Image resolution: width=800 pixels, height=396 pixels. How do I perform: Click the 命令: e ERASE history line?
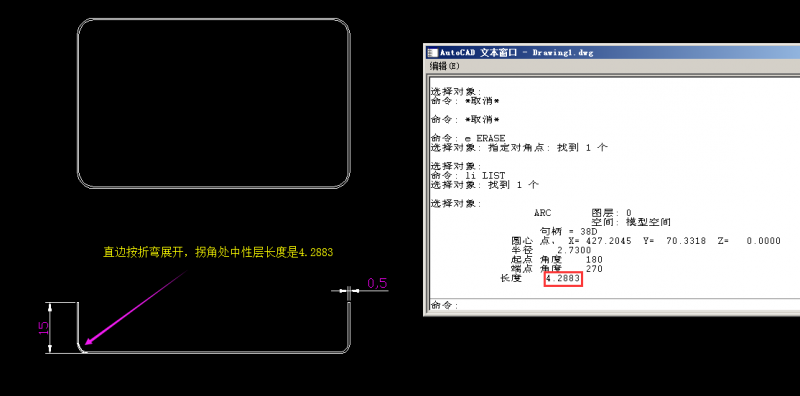pos(468,138)
